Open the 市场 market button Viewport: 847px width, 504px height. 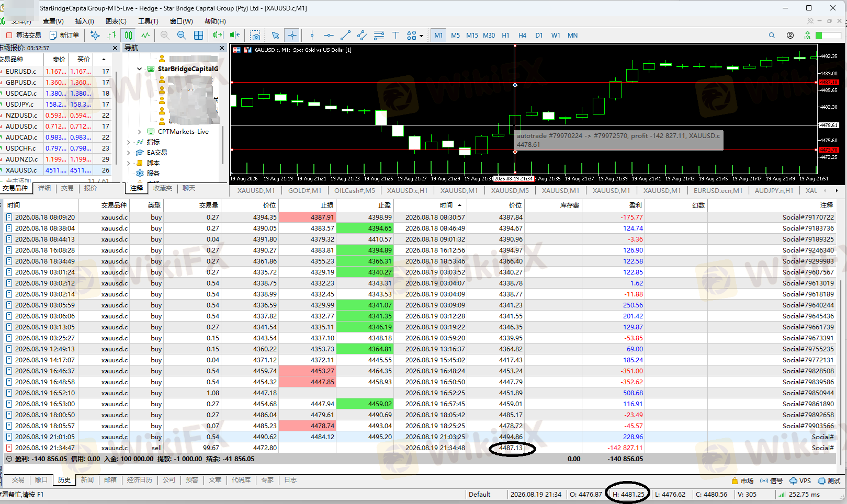[x=743, y=480]
